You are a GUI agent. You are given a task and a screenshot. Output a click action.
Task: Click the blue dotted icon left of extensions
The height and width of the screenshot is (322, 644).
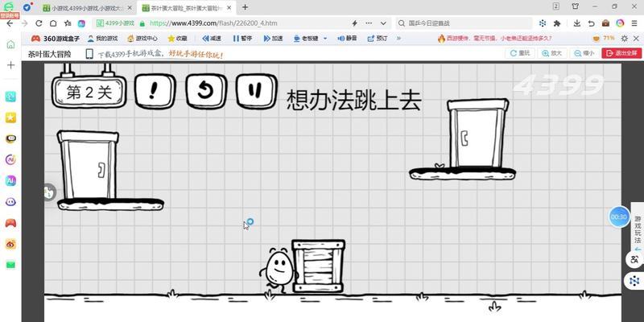tap(543, 23)
